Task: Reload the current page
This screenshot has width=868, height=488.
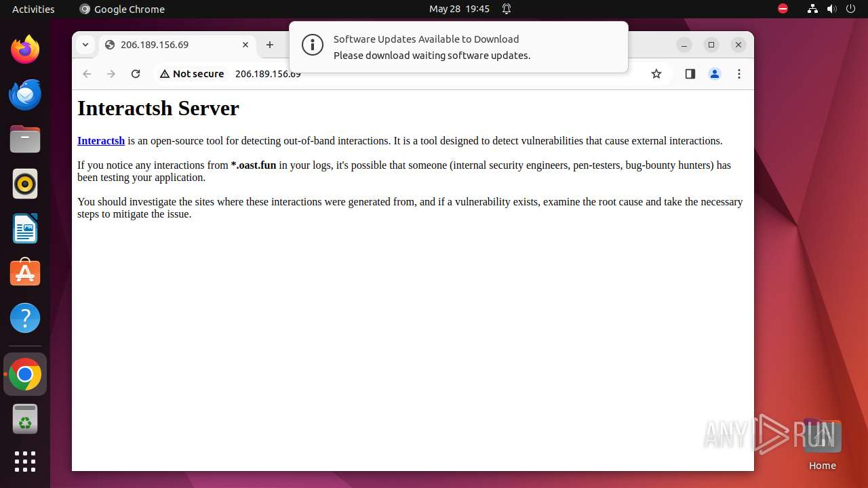Action: click(x=136, y=74)
